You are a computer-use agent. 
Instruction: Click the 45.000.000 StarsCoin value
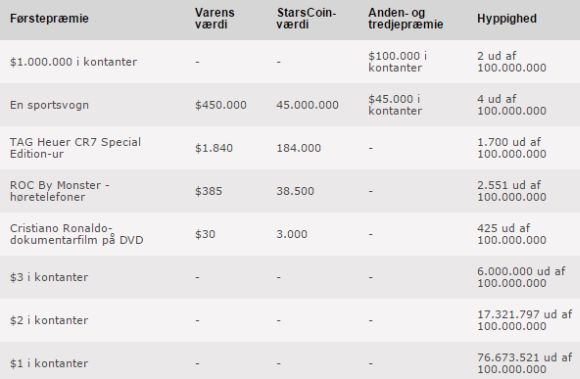click(x=307, y=105)
